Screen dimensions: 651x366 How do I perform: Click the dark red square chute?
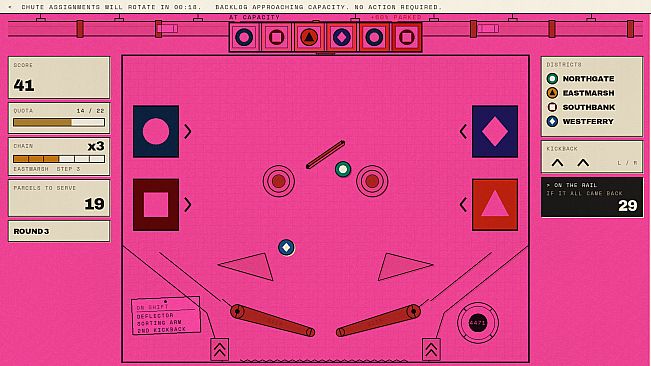coord(156,205)
